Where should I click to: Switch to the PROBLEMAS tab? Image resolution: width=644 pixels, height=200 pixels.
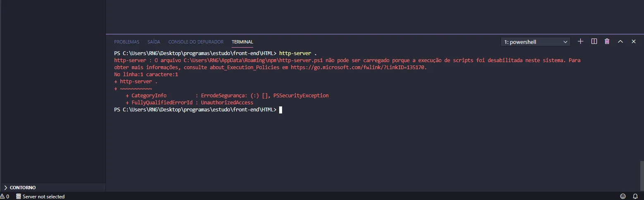click(x=127, y=42)
